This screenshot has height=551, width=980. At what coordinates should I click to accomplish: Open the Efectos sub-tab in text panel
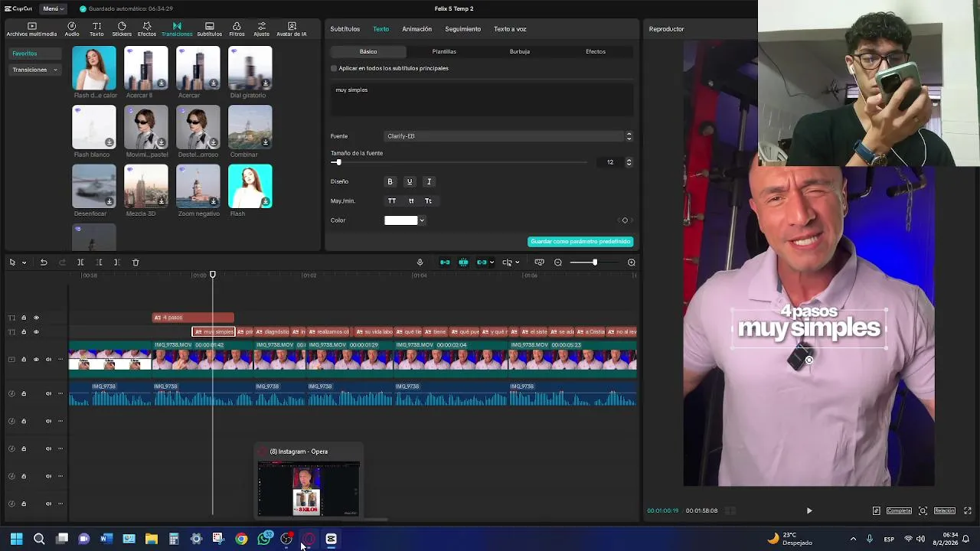click(x=596, y=51)
